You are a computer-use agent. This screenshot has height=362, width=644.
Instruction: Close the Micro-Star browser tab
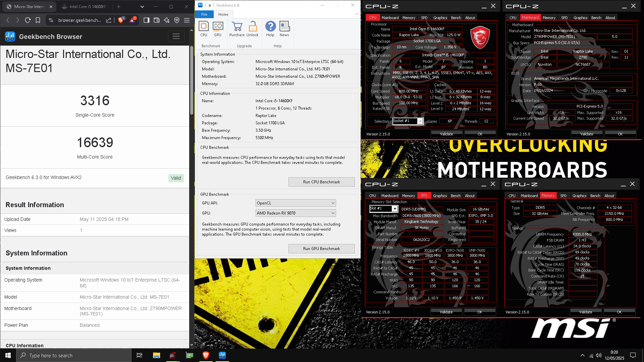tap(51, 6)
